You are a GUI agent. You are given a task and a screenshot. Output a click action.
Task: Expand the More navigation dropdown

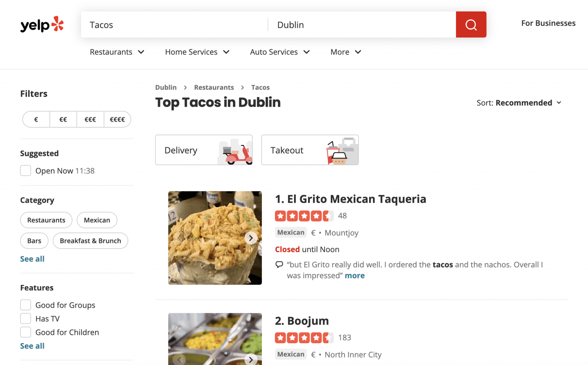(x=345, y=52)
